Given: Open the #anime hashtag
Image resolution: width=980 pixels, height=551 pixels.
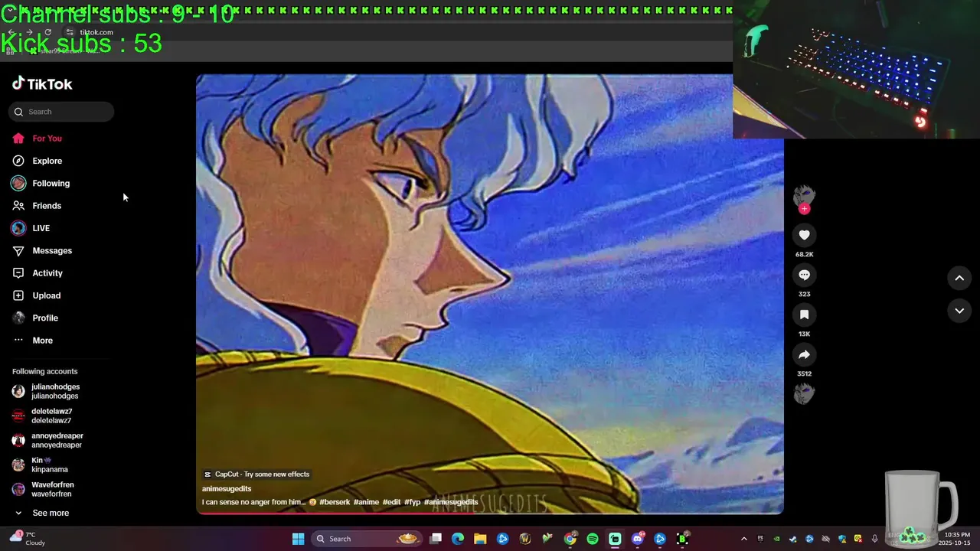Looking at the screenshot, I should 366,502.
